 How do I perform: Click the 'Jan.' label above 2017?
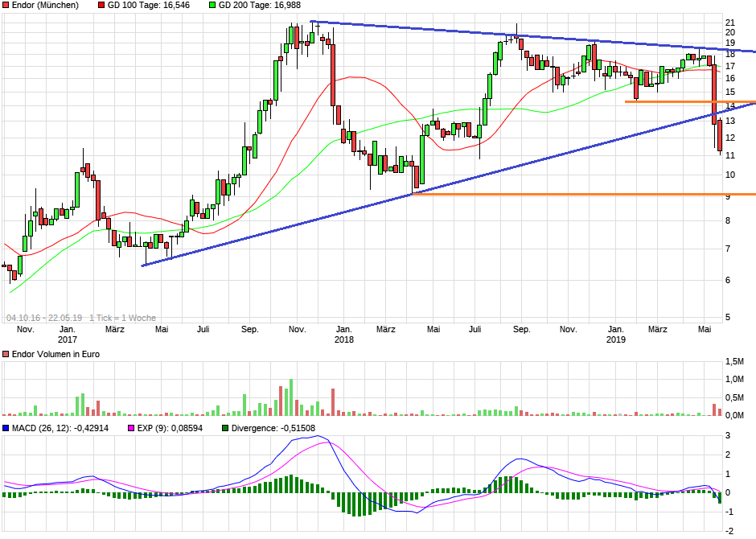(x=68, y=329)
